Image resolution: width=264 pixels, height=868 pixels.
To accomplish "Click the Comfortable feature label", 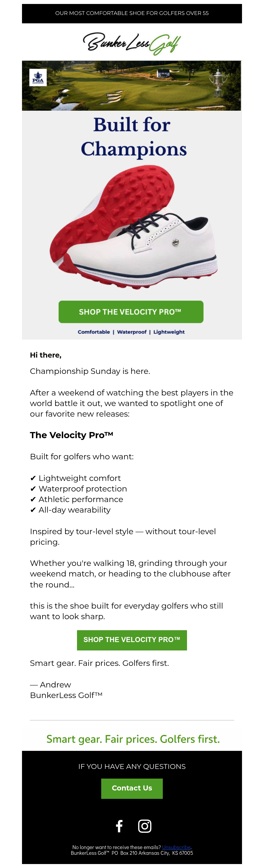I will click(94, 332).
